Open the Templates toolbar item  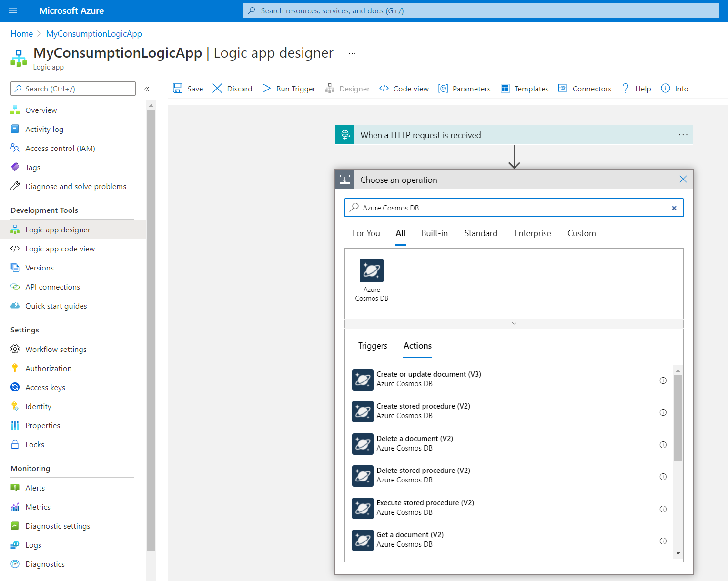[525, 89]
